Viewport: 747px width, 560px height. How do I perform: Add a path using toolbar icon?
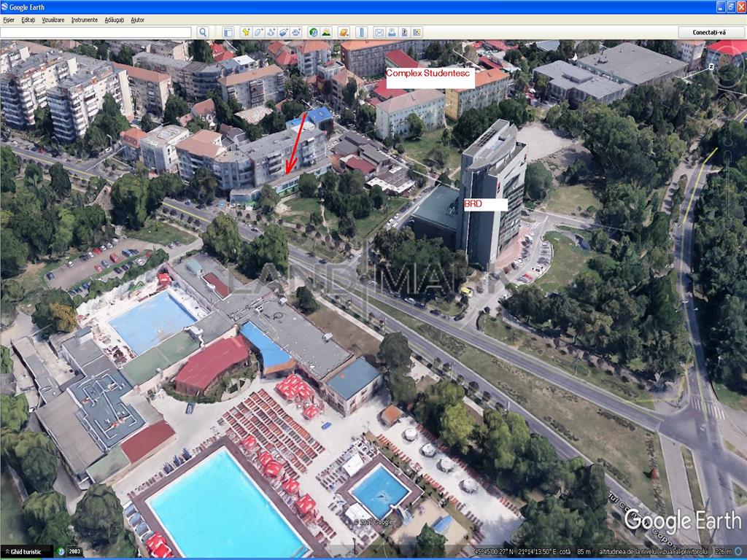271,32
